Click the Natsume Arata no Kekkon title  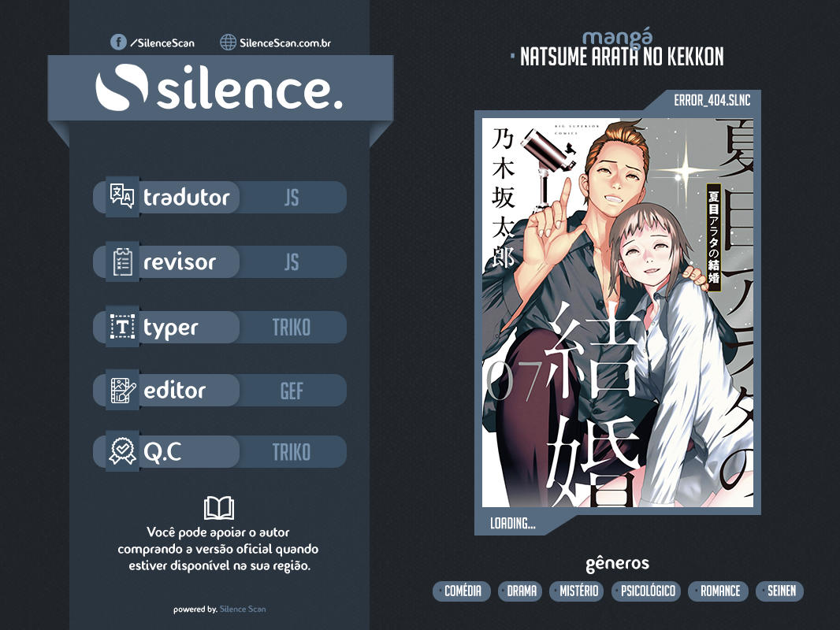(x=622, y=56)
